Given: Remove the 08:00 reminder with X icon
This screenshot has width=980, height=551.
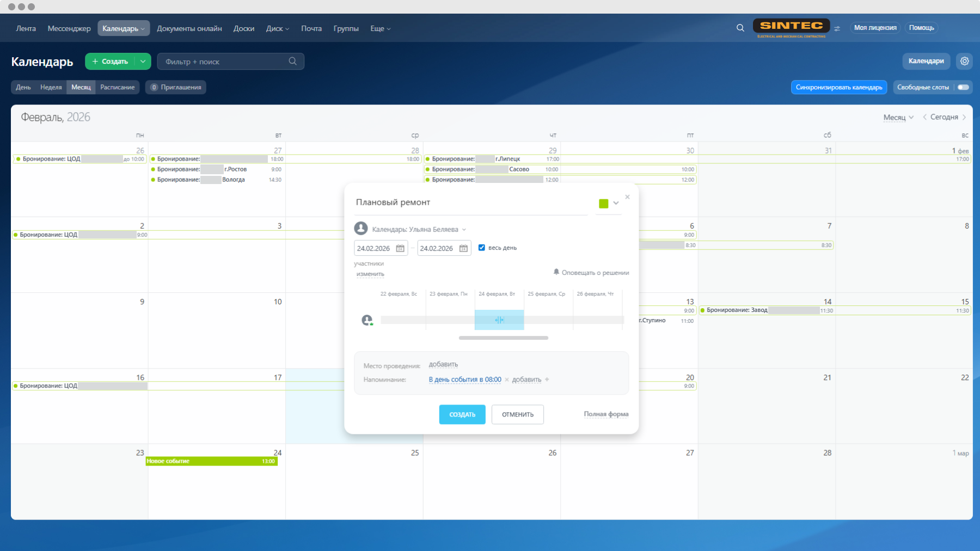Looking at the screenshot, I should coord(507,380).
